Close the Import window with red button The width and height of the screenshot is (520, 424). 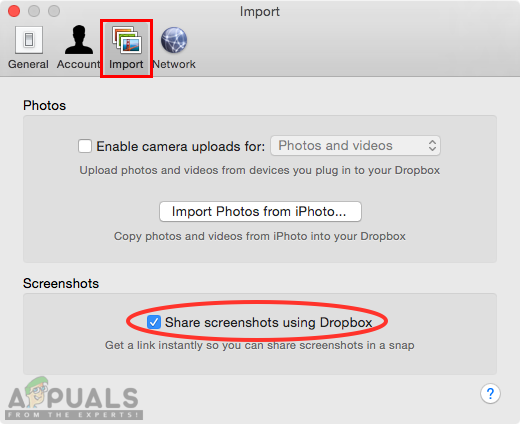pyautogui.click(x=14, y=11)
